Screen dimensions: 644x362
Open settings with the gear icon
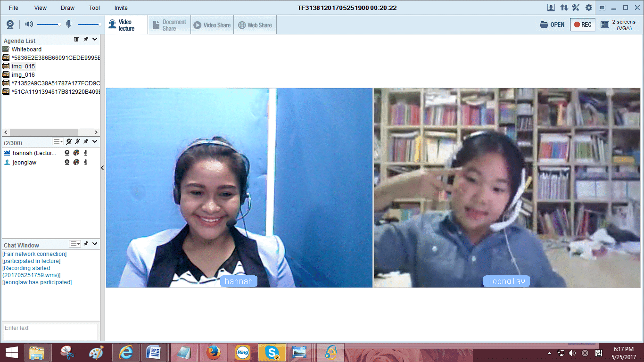pyautogui.click(x=589, y=8)
